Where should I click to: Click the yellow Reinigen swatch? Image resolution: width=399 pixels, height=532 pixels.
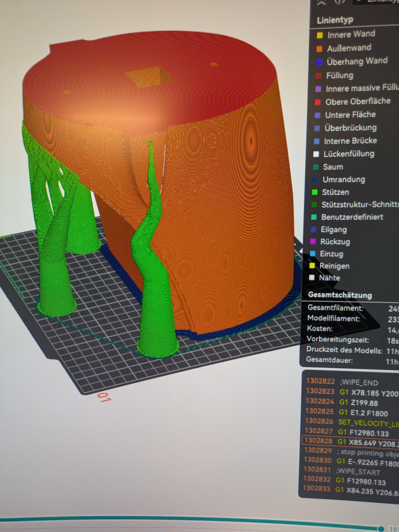coord(312,266)
